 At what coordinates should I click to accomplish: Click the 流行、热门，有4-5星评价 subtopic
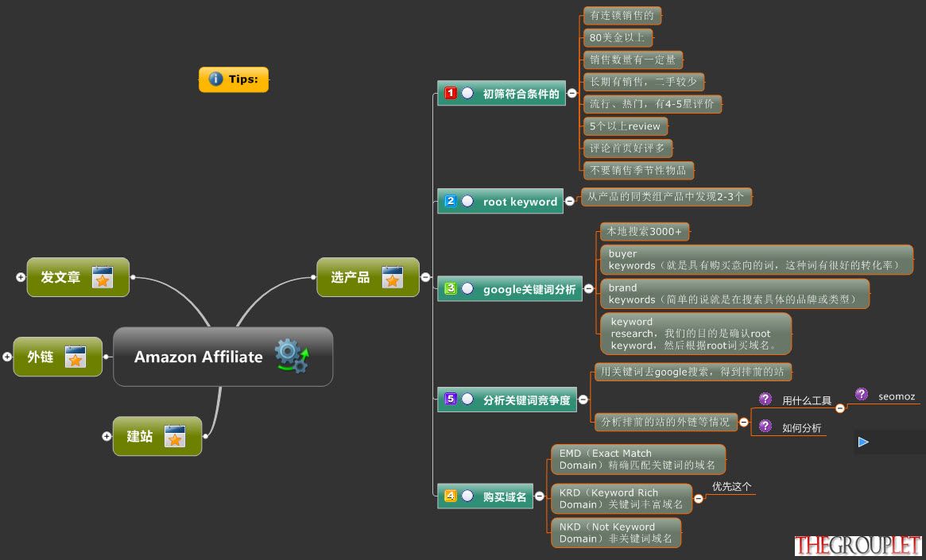pyautogui.click(x=652, y=104)
